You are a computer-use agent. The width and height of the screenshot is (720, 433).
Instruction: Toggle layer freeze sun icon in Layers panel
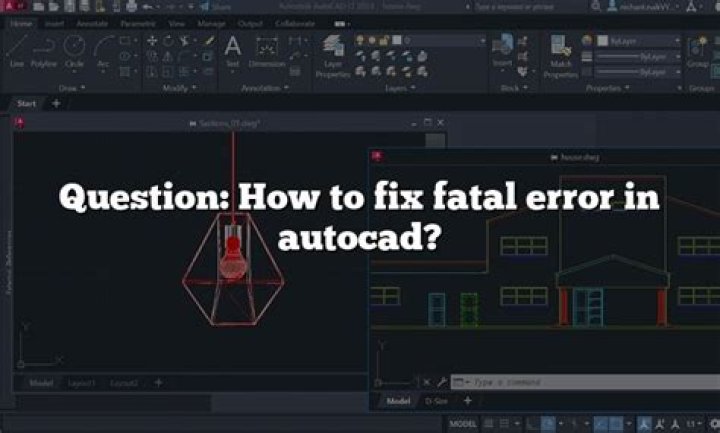click(372, 41)
